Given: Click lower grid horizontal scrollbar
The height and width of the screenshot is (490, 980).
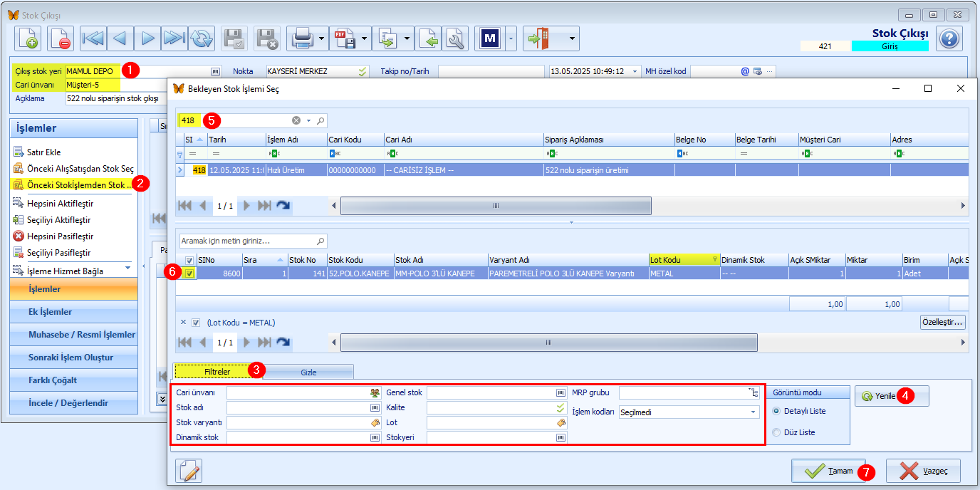Looking at the screenshot, I should 548,343.
